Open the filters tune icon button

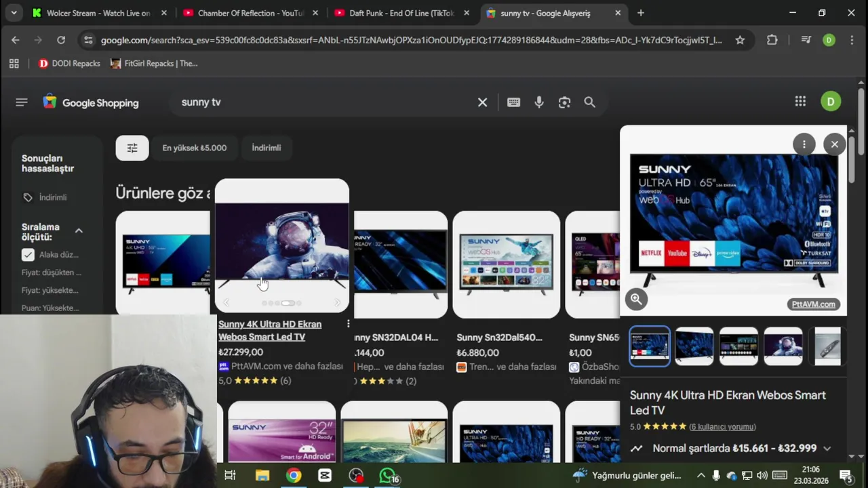[x=132, y=148]
